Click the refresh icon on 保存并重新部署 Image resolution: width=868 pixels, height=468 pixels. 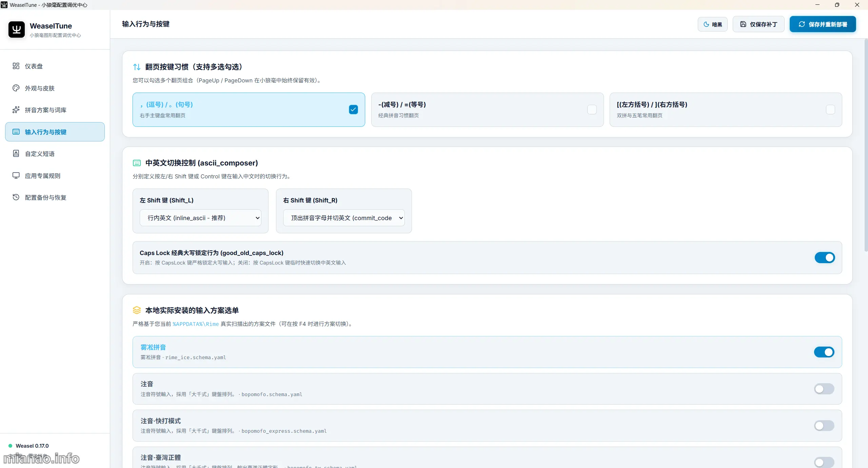click(x=802, y=24)
